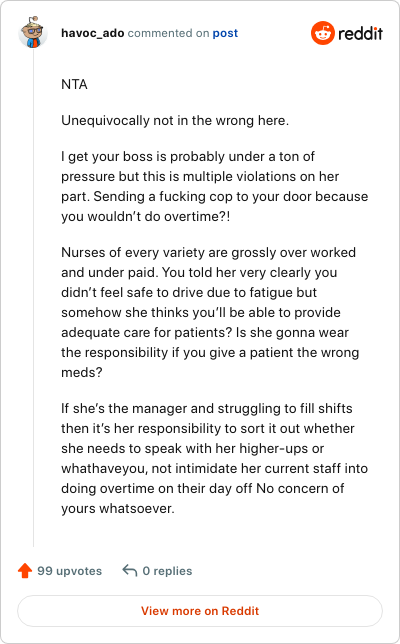400x644 pixels.
Task: Click the paragraph starting 'I get your boss'
Action: point(214,186)
